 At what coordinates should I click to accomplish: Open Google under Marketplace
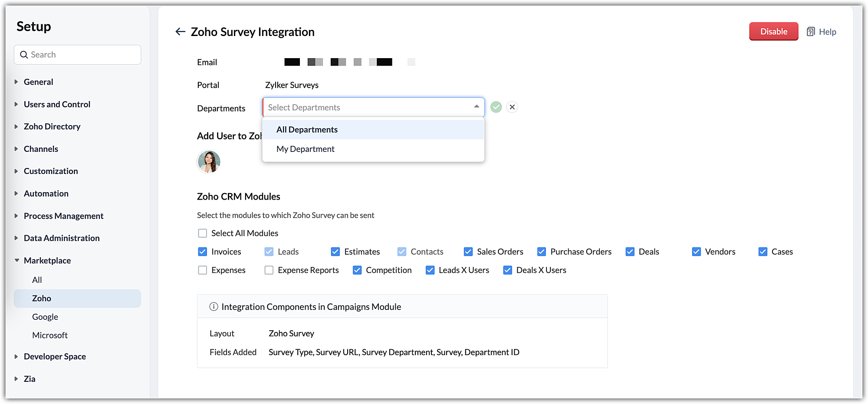point(45,317)
